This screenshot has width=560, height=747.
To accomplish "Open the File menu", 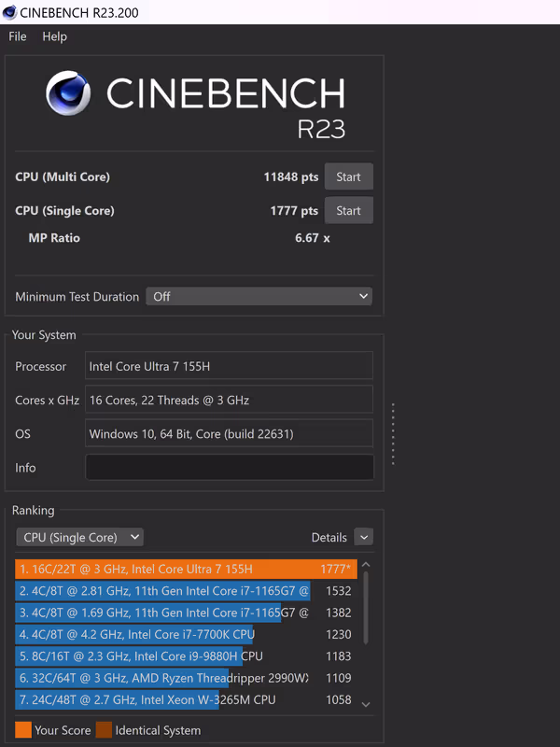I will pos(18,36).
